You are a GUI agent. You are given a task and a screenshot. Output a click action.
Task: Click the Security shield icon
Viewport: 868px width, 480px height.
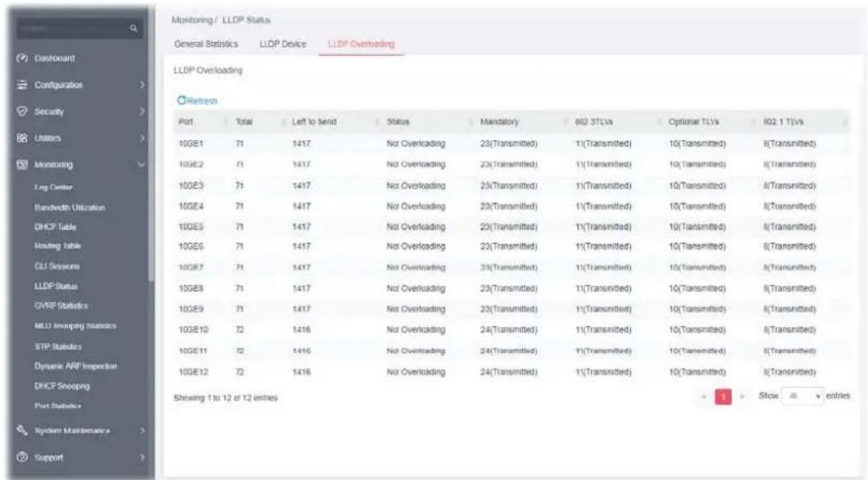click(x=22, y=111)
